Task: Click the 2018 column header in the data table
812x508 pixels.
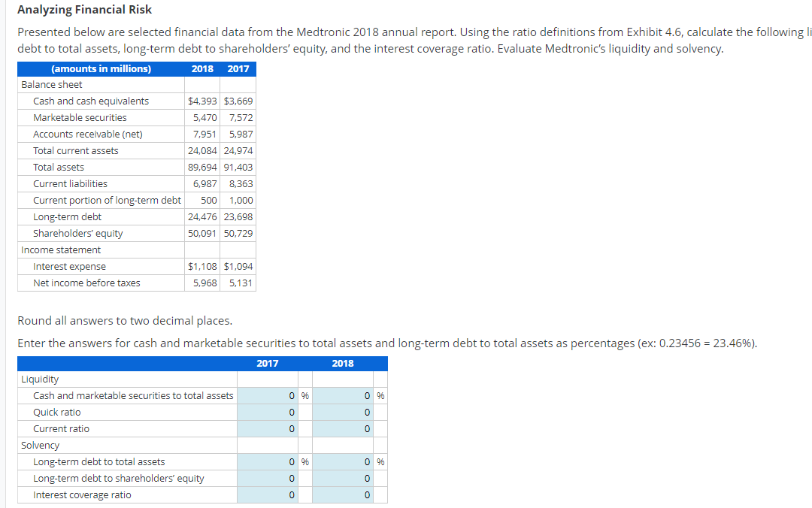Action: point(201,68)
